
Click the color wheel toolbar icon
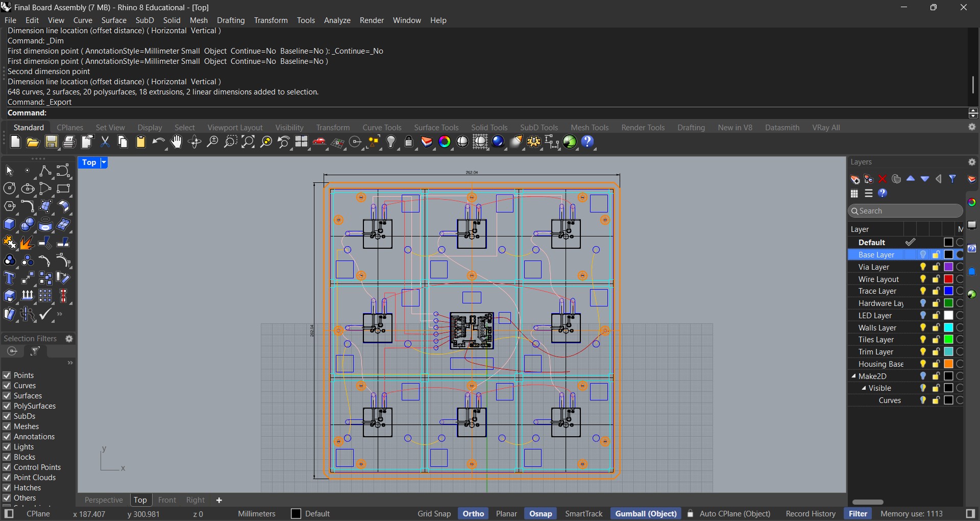point(445,142)
